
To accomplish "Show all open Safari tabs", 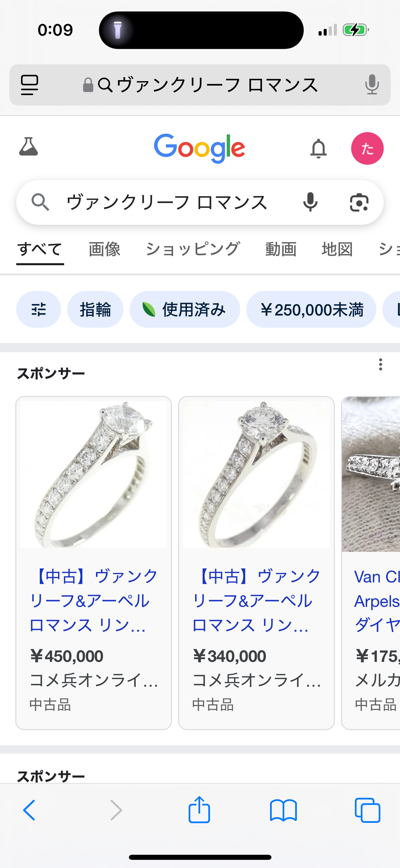I will click(367, 810).
